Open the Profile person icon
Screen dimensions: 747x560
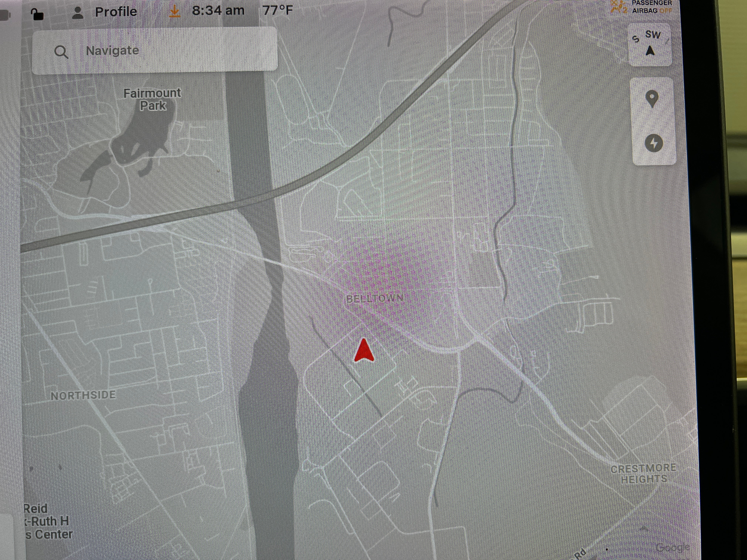(78, 13)
